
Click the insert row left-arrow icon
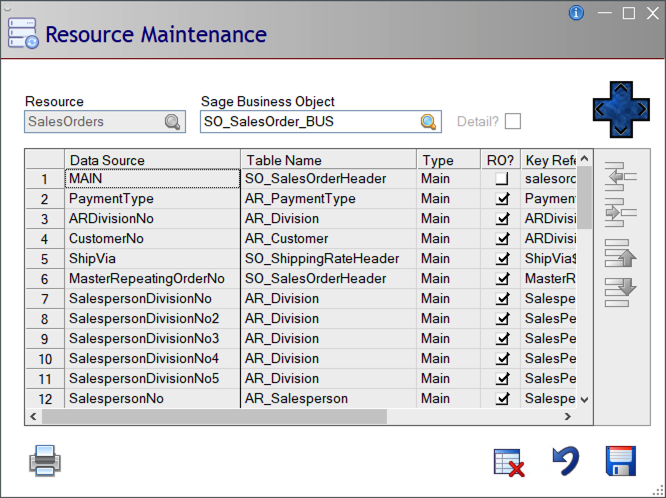(622, 176)
